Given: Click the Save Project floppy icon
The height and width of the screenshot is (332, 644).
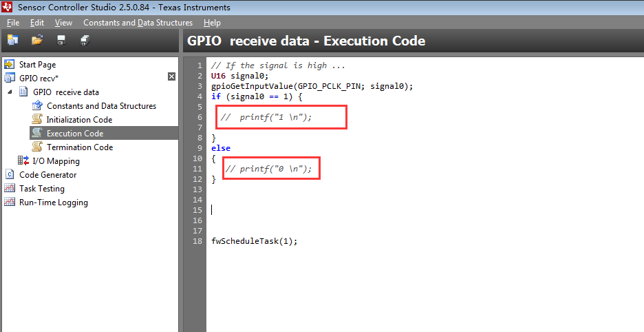Looking at the screenshot, I should (x=61, y=40).
